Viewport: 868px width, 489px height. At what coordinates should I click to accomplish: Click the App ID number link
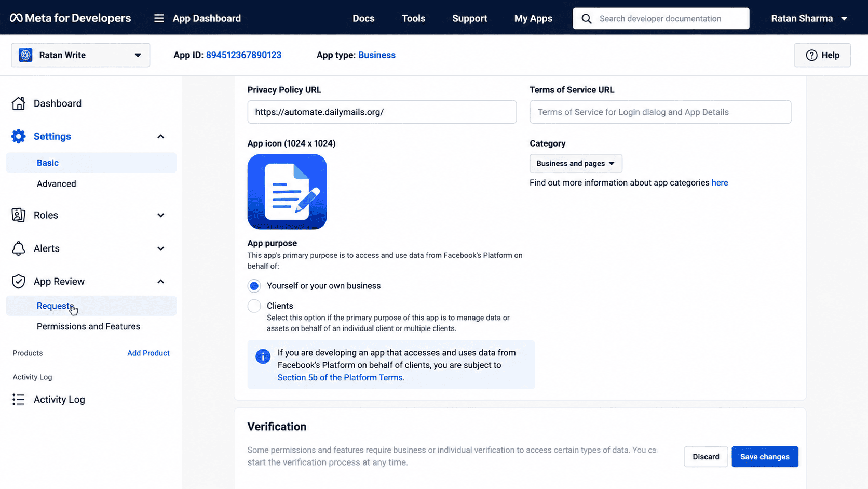tap(243, 55)
